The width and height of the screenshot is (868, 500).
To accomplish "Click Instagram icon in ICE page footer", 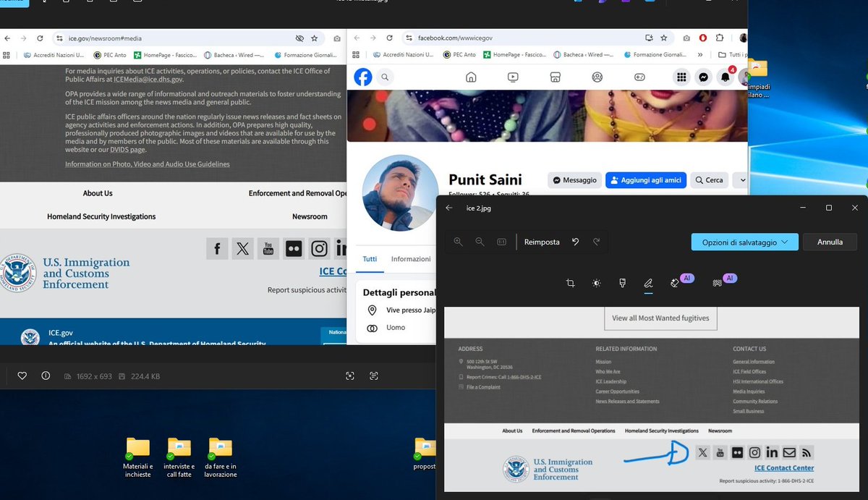I will [x=319, y=248].
